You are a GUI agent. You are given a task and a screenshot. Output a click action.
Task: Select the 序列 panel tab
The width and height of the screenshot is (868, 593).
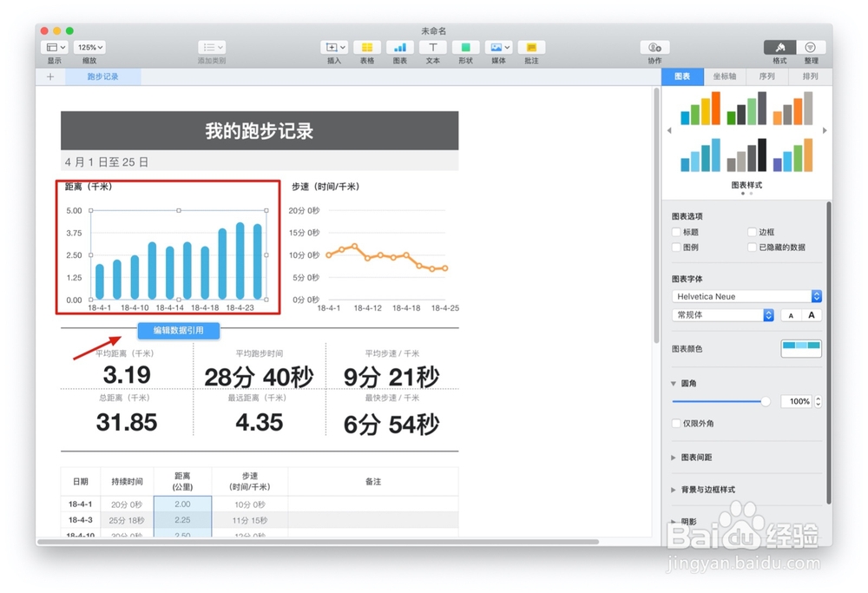pyautogui.click(x=768, y=76)
